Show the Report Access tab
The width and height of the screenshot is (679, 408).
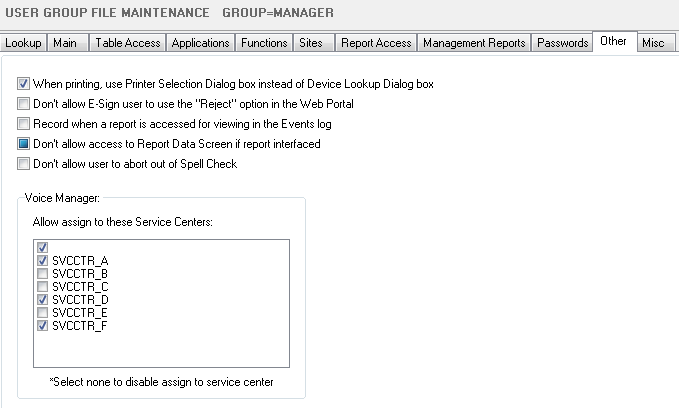coord(375,43)
